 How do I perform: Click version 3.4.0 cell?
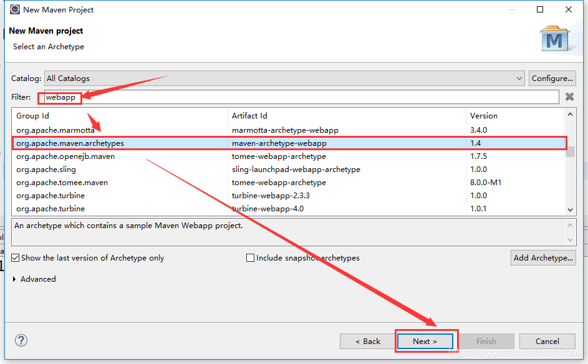[478, 130]
